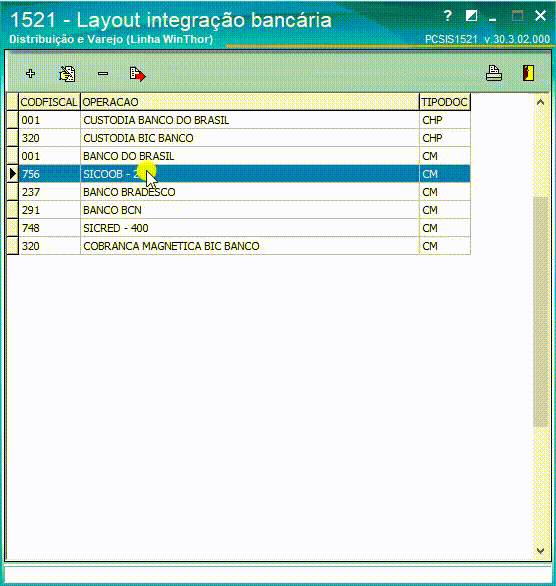Select the BANCO BCN row

tap(238, 210)
